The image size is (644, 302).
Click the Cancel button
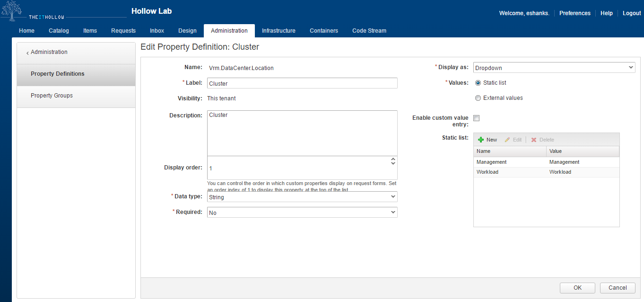click(617, 288)
